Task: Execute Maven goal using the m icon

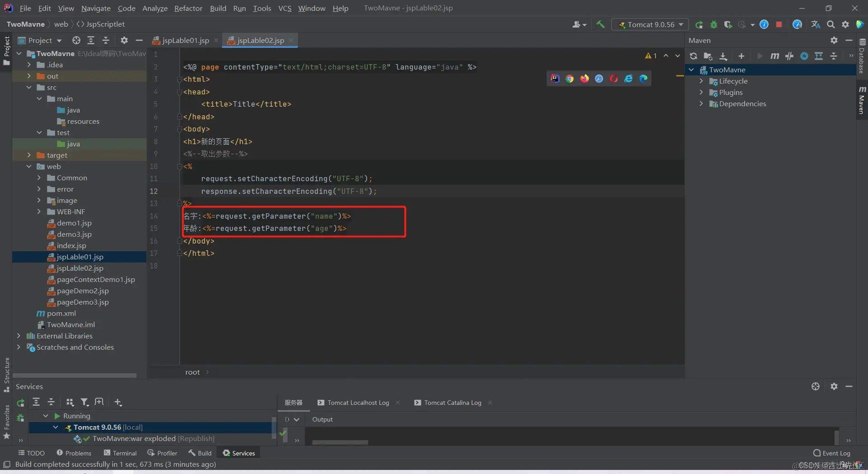Action: [x=775, y=56]
